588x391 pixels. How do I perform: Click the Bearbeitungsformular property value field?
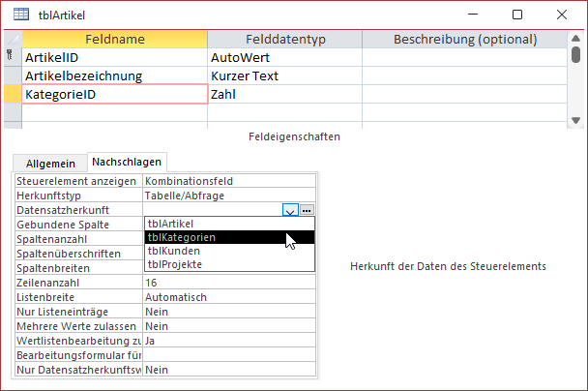point(229,355)
